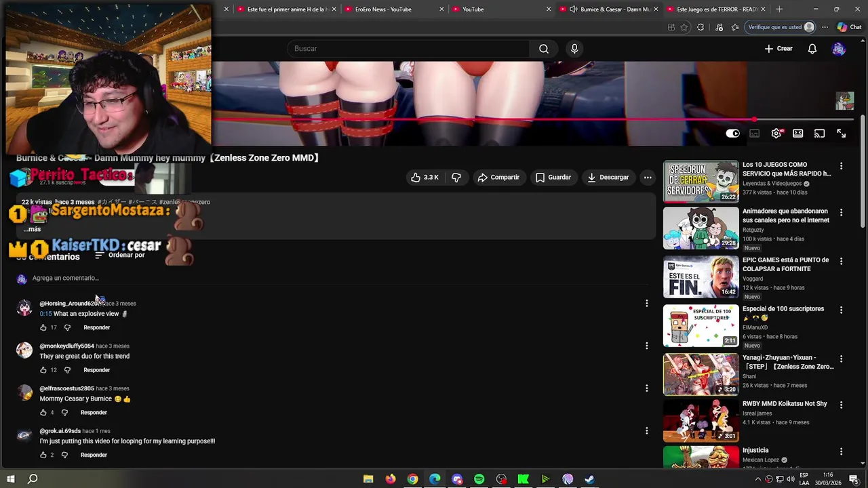Open more actions menu beside Descargar
The width and height of the screenshot is (868, 488).
[648, 178]
